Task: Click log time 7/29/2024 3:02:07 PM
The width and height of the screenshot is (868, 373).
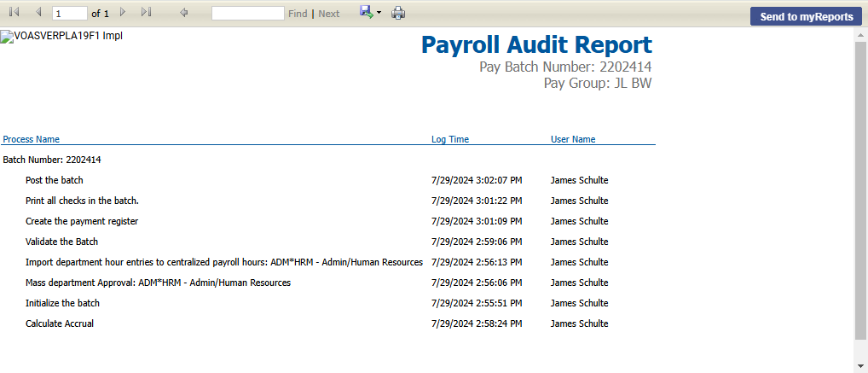Action: tap(477, 180)
